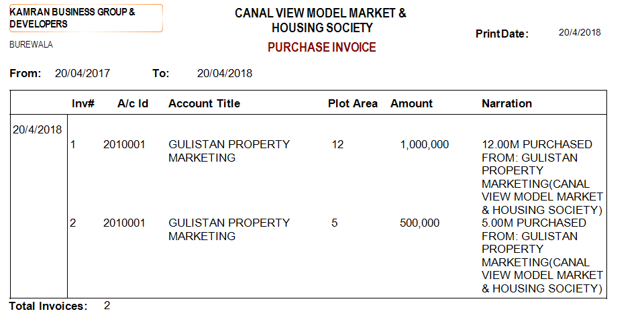644x332 pixels.
Task: Click the Inv# column header
Action: 83,104
